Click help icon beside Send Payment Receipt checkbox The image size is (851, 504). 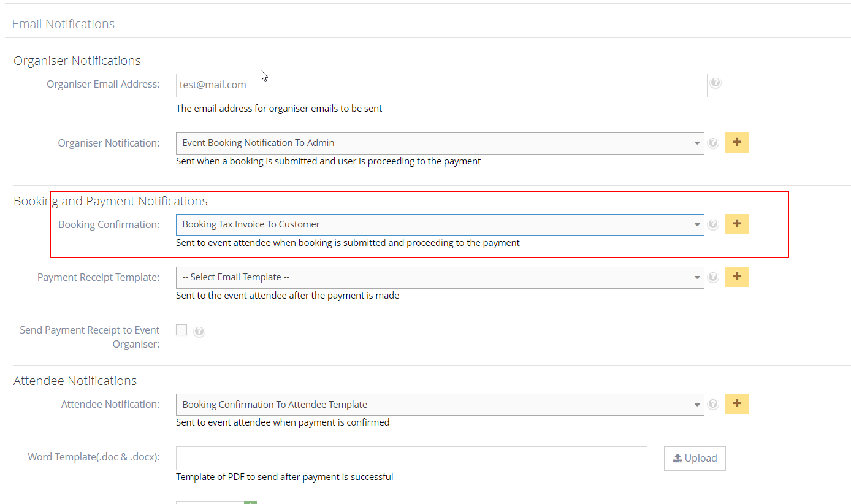point(199,332)
